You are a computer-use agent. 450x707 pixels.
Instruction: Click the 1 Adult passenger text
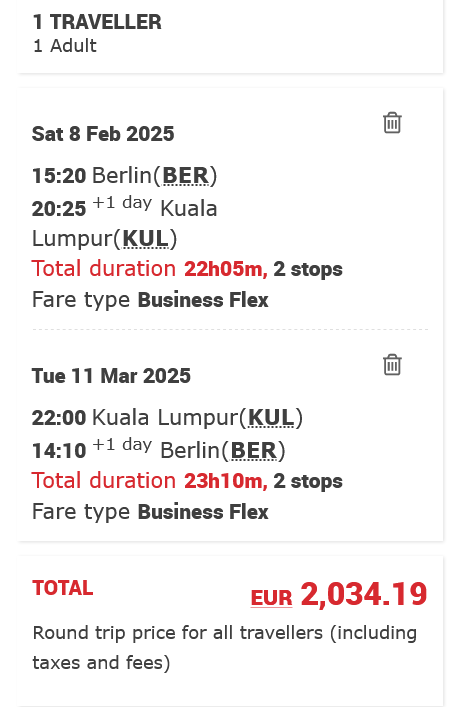click(x=65, y=46)
